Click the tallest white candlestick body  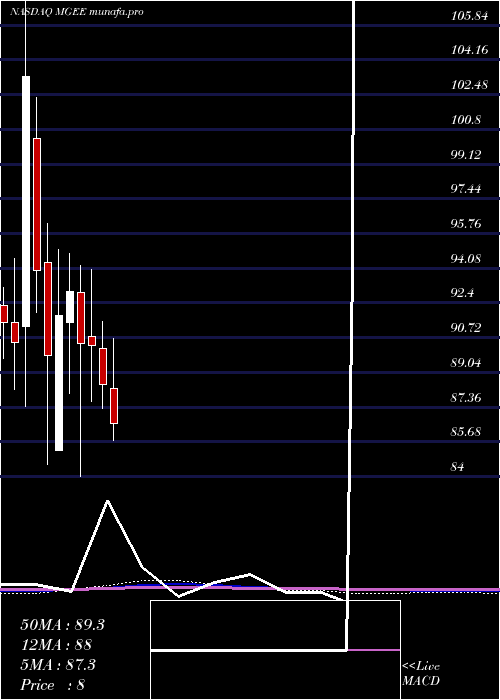26,201
